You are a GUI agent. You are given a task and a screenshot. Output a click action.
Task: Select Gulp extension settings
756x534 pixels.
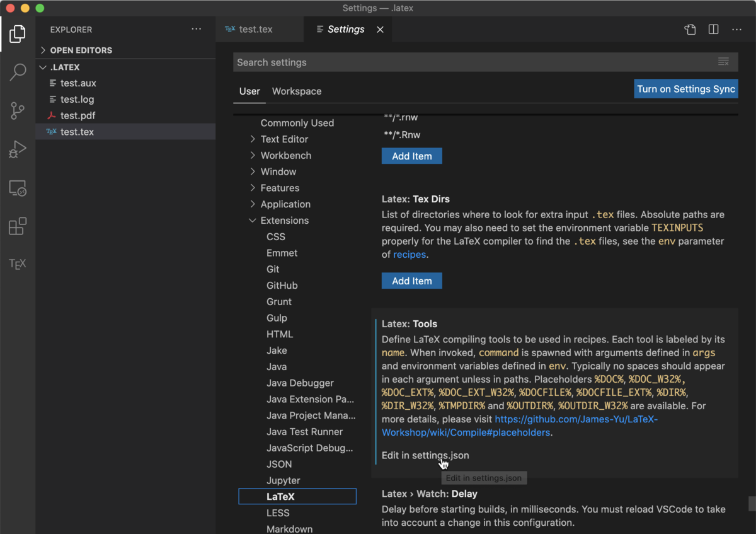click(277, 318)
